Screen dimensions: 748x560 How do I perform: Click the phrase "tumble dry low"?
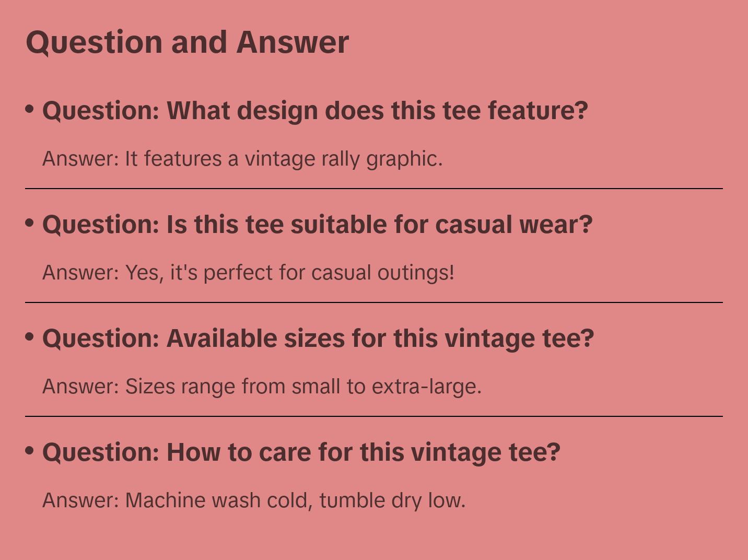click(391, 500)
